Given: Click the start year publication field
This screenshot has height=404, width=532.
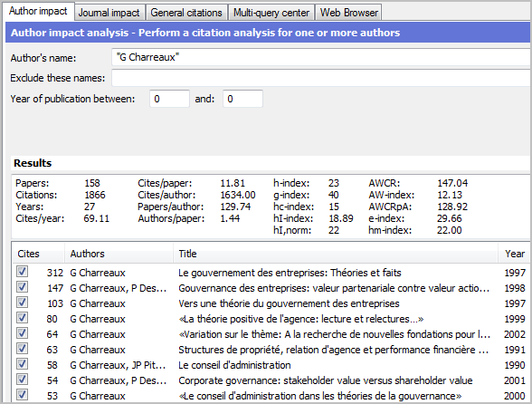Looking at the screenshot, I should click(169, 99).
